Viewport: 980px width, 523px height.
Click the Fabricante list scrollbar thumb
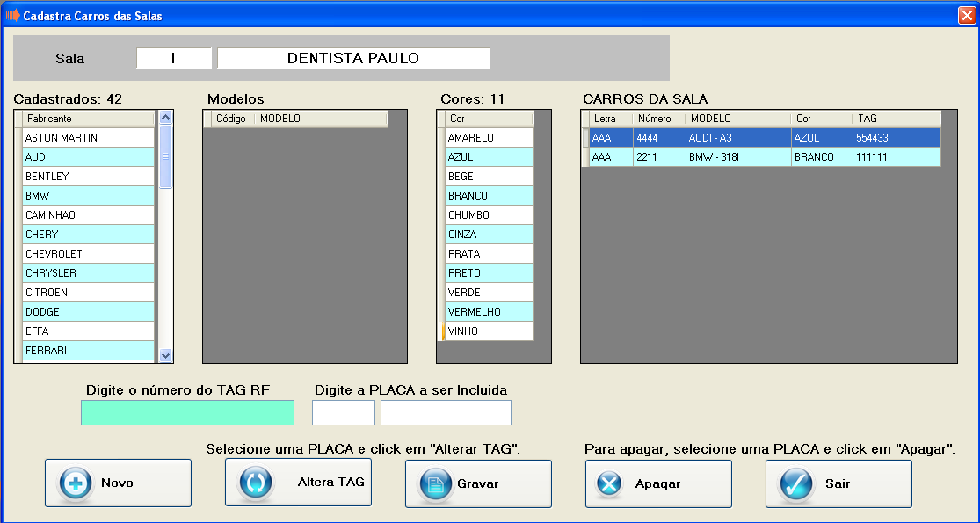[165, 156]
